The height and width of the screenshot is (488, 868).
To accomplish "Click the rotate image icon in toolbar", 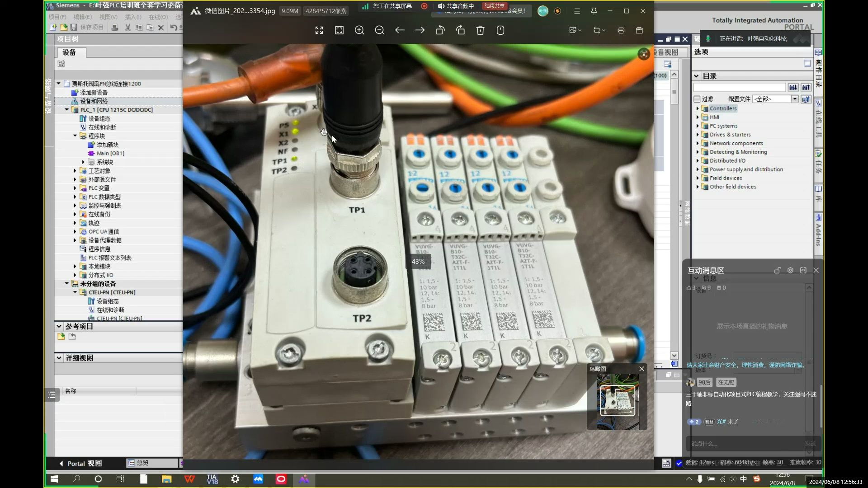I will click(x=440, y=30).
